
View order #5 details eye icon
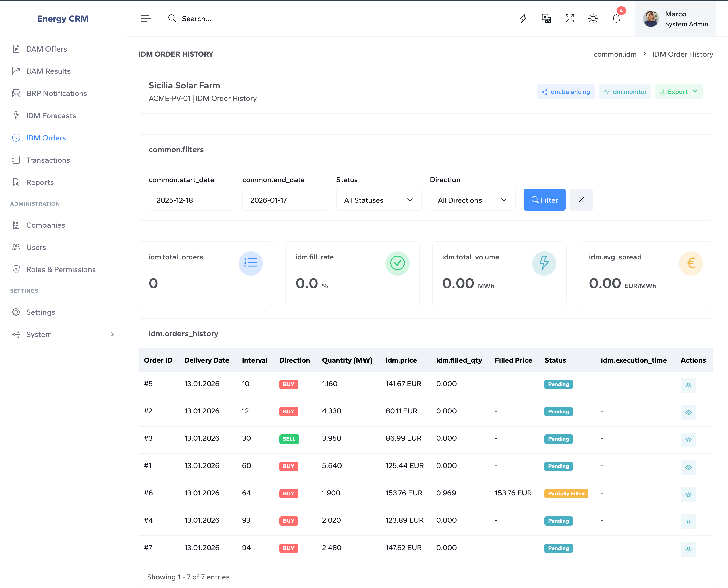[x=688, y=385]
